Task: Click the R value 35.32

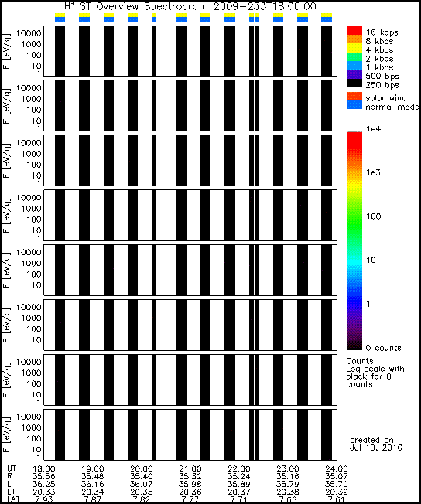Action: 190,476
